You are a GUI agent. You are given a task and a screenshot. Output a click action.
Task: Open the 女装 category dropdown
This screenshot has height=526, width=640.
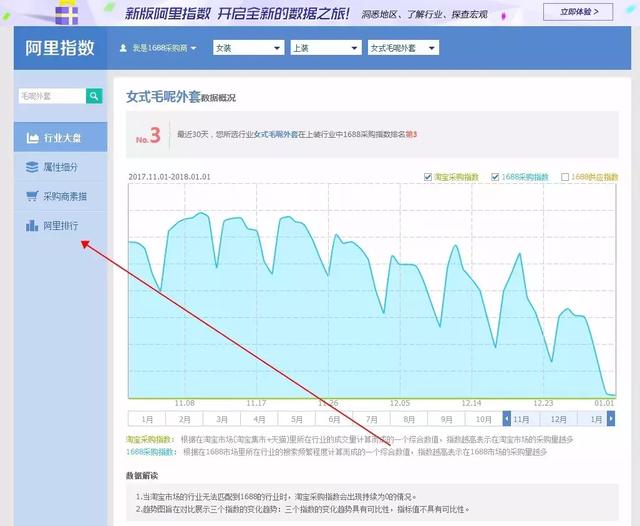tap(249, 48)
